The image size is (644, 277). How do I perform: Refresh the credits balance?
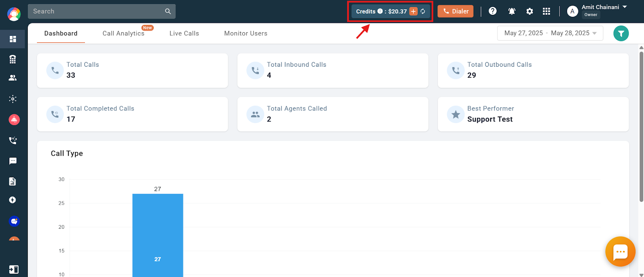pos(423,11)
